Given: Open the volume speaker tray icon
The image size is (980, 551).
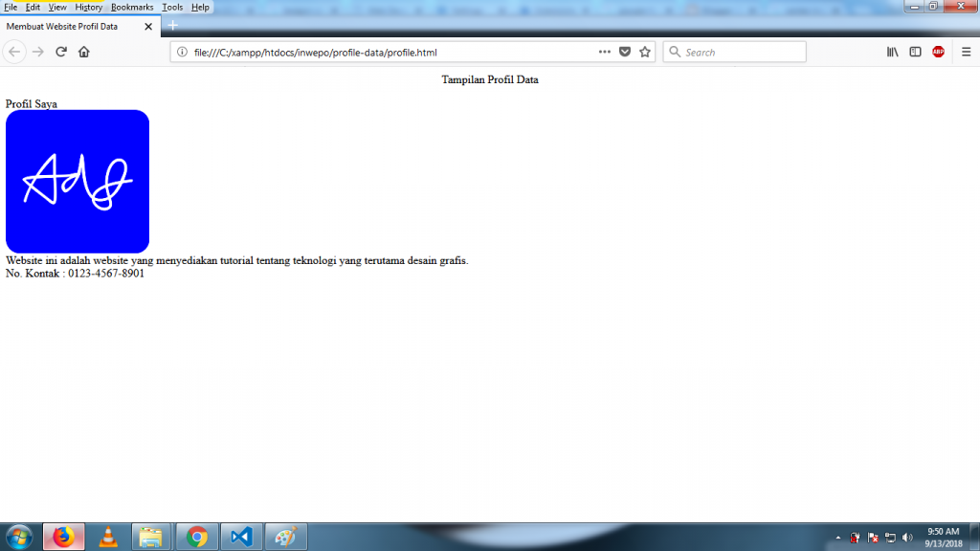Looking at the screenshot, I should [907, 538].
